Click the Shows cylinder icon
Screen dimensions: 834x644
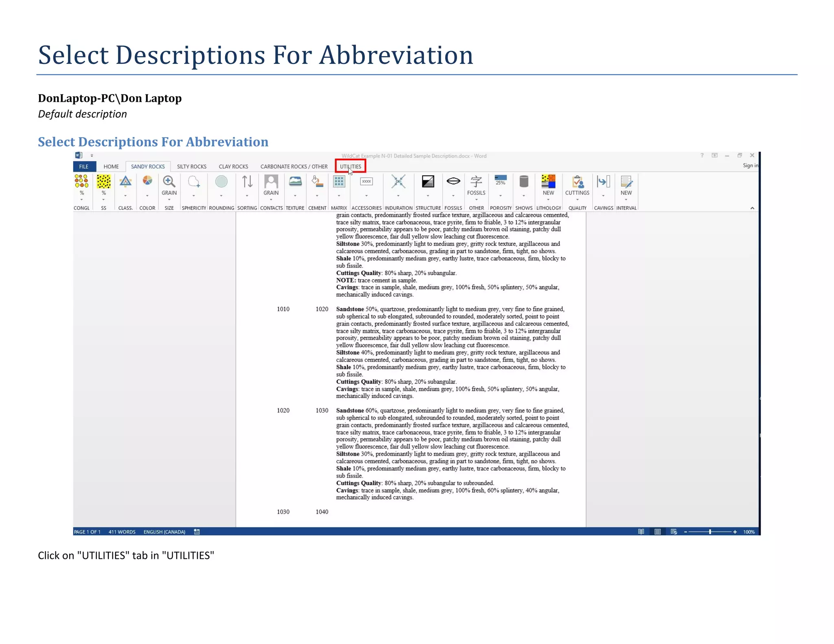tap(524, 182)
